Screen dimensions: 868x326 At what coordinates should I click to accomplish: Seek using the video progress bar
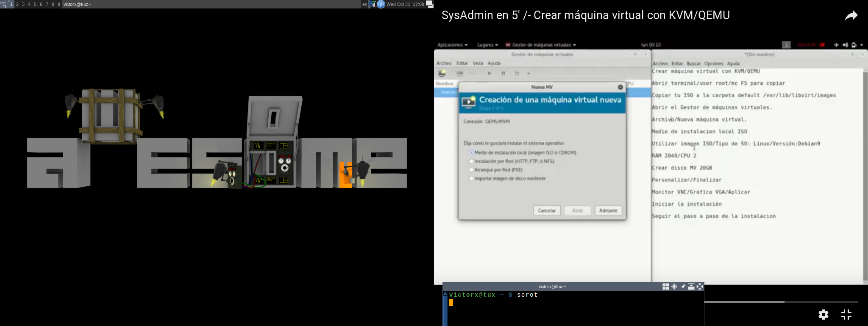pos(781,302)
